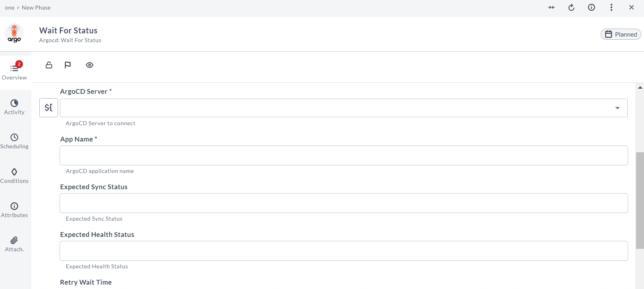Open the Planned status button

coord(621,34)
